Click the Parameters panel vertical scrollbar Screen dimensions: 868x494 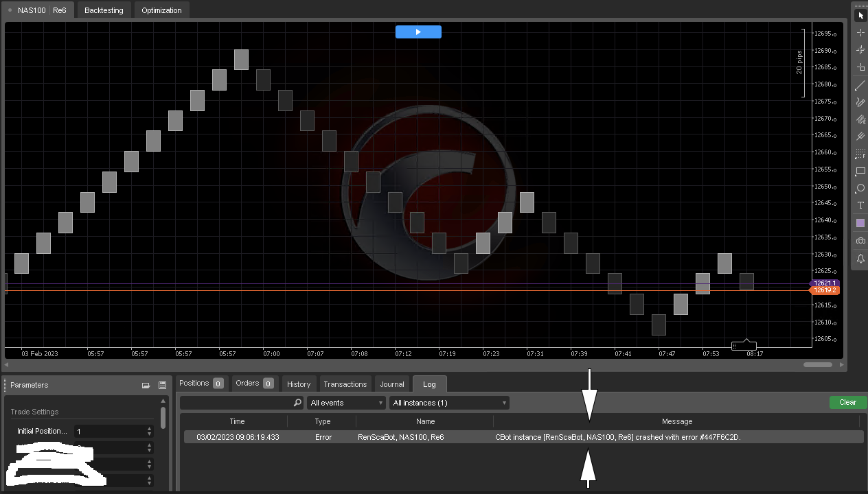click(163, 418)
